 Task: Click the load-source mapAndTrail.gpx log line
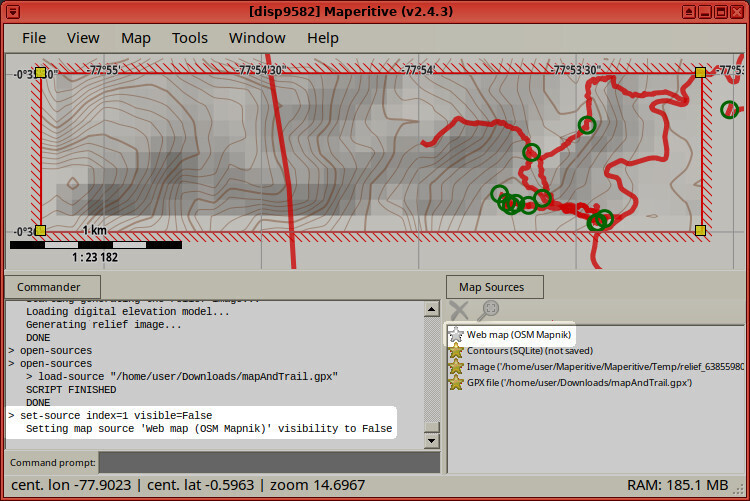coord(182,377)
